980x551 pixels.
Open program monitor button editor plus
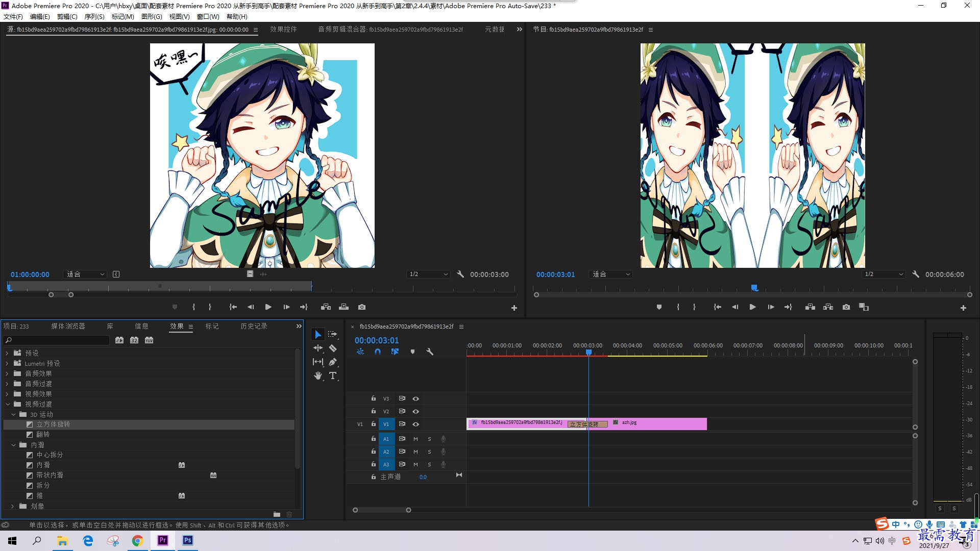click(x=963, y=308)
